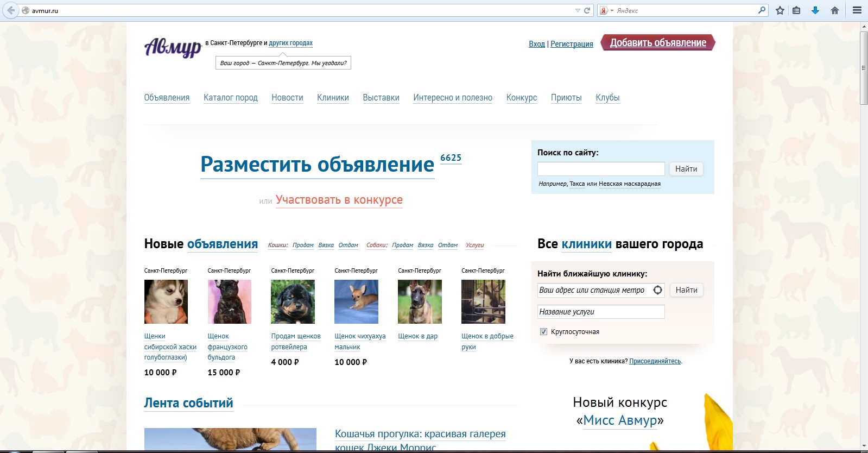The height and width of the screenshot is (453, 868).
Task: Go to the Новости section
Action: click(x=287, y=98)
